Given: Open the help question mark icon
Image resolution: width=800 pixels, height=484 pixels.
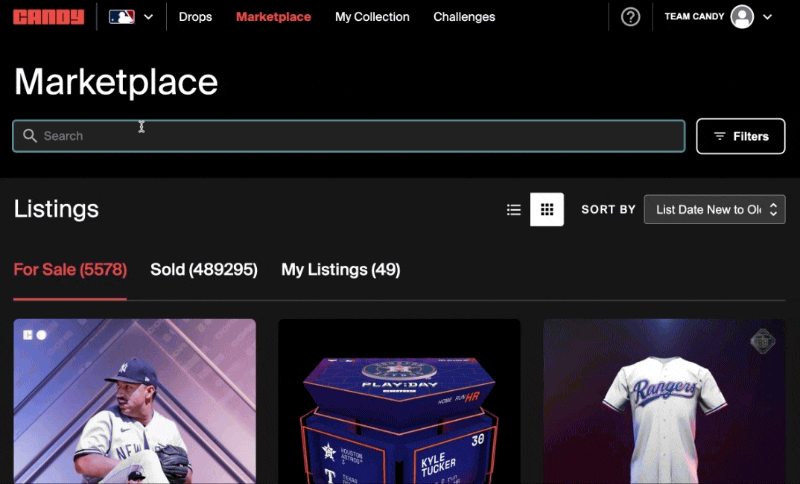Looking at the screenshot, I should [631, 17].
